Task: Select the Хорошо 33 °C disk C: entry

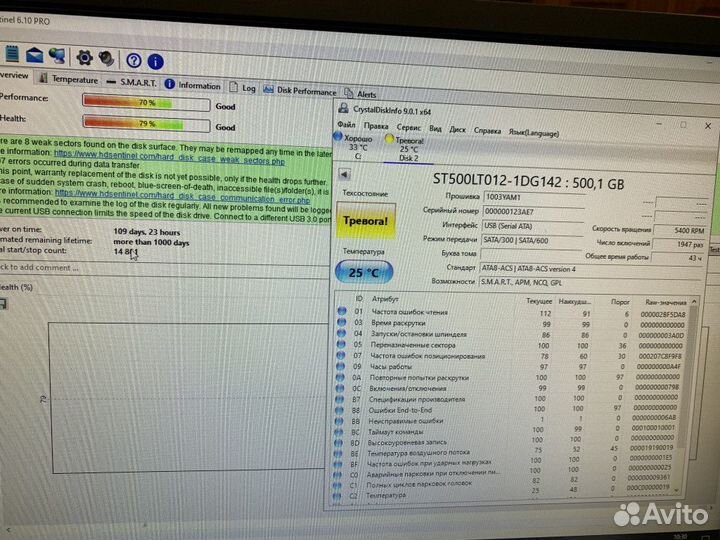Action: point(354,146)
